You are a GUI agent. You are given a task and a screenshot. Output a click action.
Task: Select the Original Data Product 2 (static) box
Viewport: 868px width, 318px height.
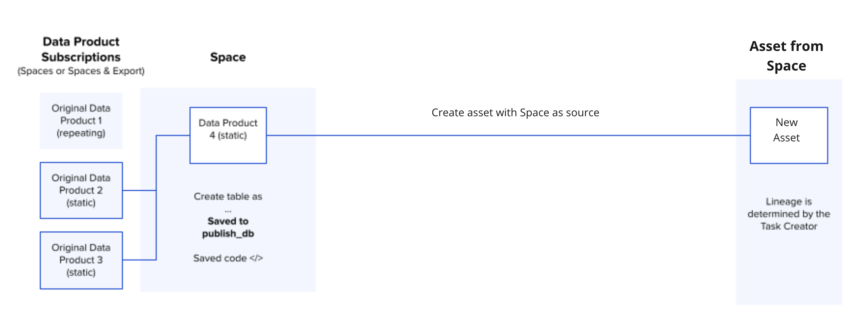coord(81,190)
